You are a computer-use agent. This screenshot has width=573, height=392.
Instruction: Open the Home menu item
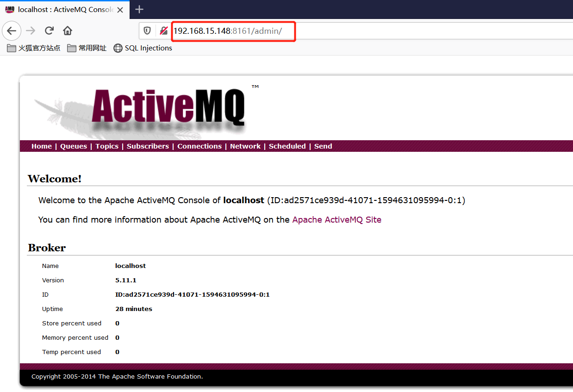point(42,146)
